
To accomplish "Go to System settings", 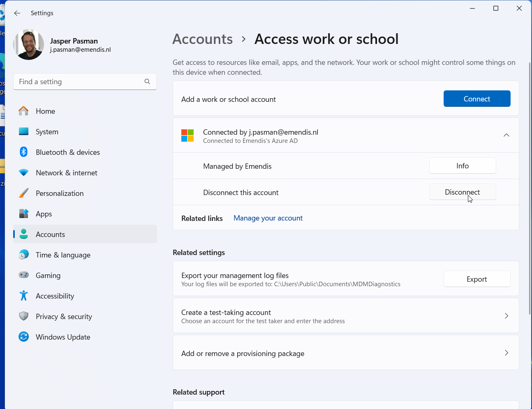I will (47, 132).
